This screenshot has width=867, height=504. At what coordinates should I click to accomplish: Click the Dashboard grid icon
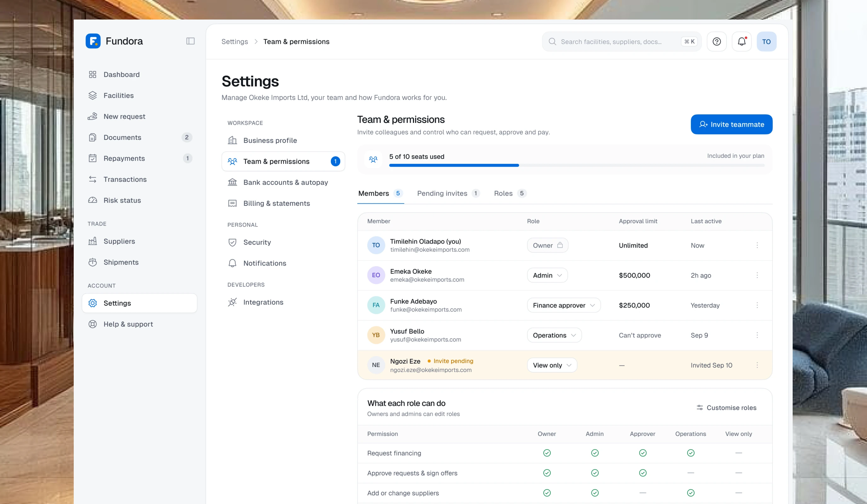pyautogui.click(x=93, y=74)
